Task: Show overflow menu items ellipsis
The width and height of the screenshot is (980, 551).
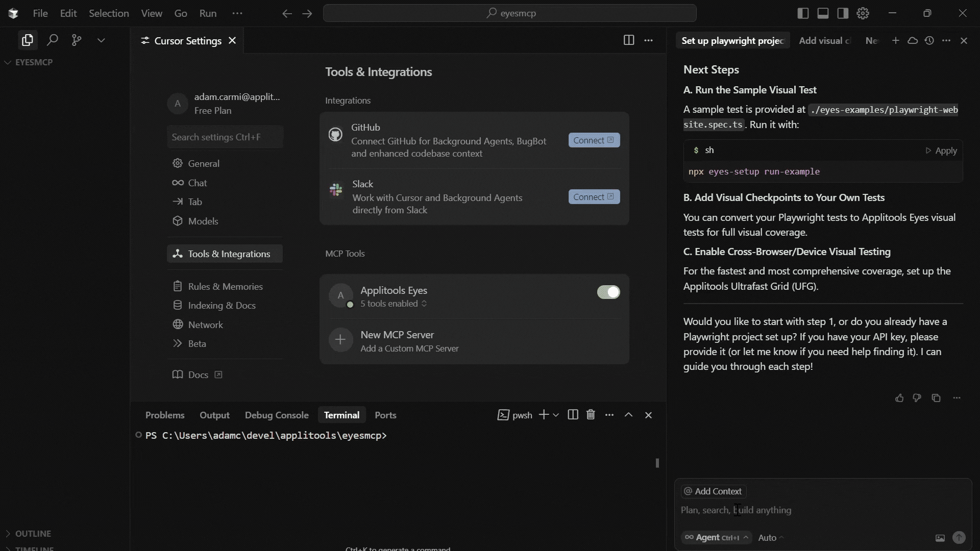Action: pos(237,13)
